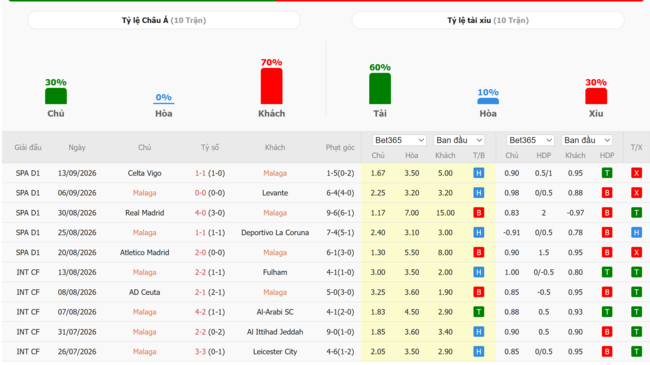Click the blue H T/B badge in Al Ittihad Jeddah row
This screenshot has height=365, width=650.
click(x=478, y=332)
